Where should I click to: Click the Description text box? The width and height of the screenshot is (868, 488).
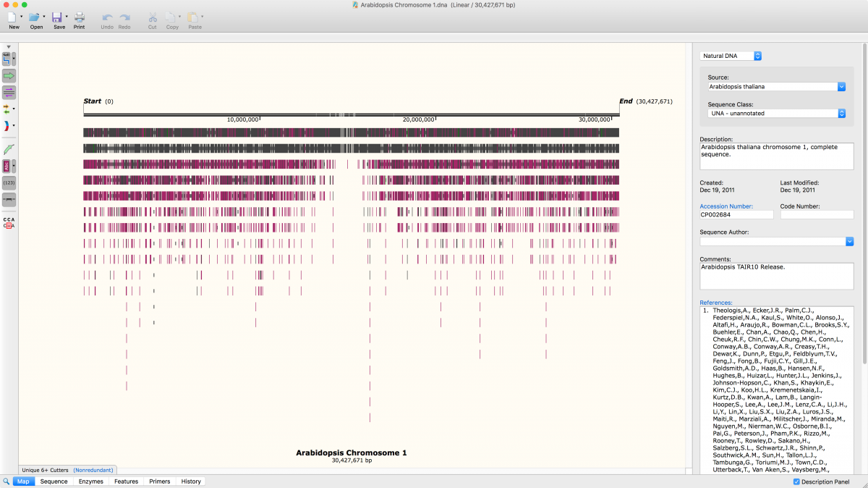(x=776, y=156)
